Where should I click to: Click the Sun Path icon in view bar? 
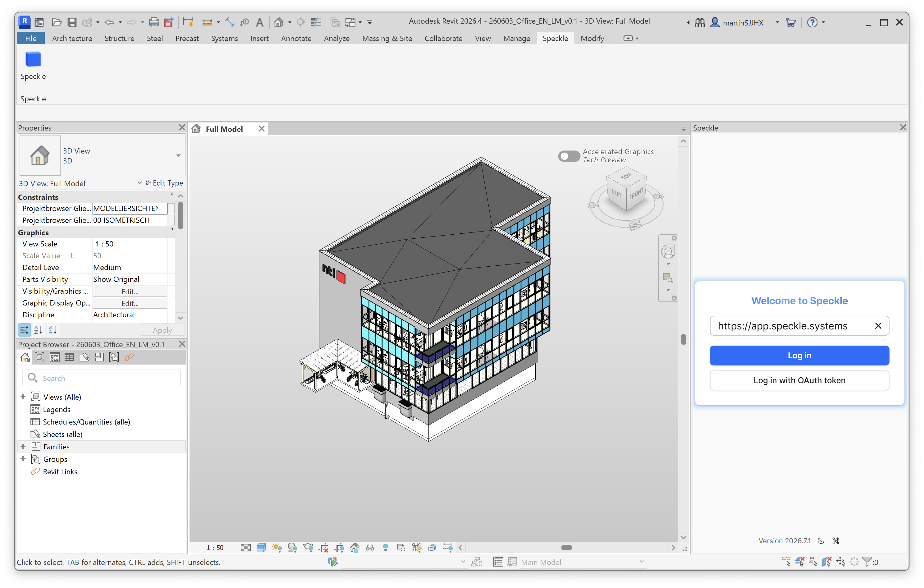tap(277, 547)
